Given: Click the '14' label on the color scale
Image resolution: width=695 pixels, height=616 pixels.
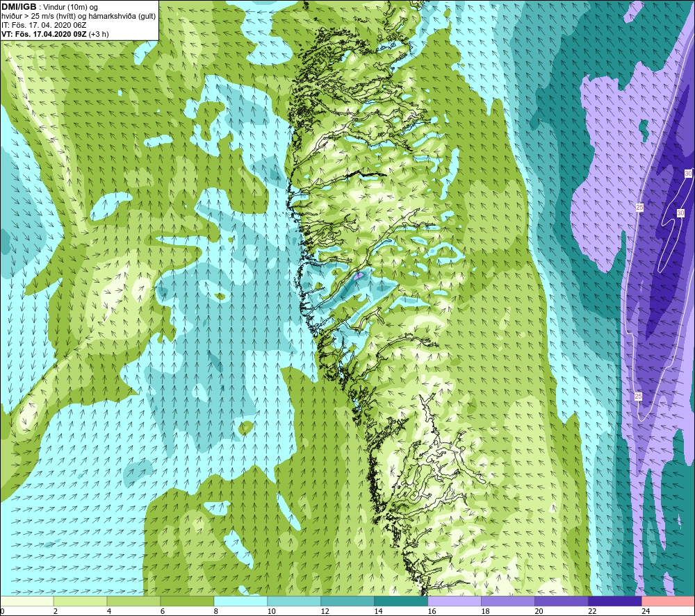Looking at the screenshot, I should [x=378, y=611].
